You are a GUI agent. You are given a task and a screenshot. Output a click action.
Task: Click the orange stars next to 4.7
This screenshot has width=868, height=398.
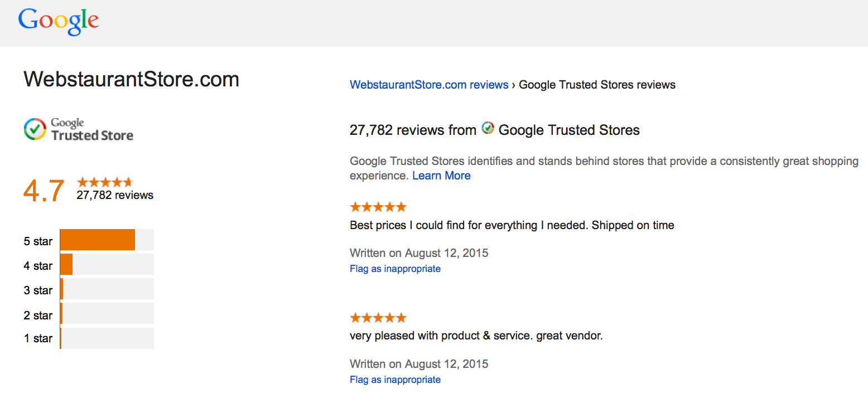click(x=104, y=182)
